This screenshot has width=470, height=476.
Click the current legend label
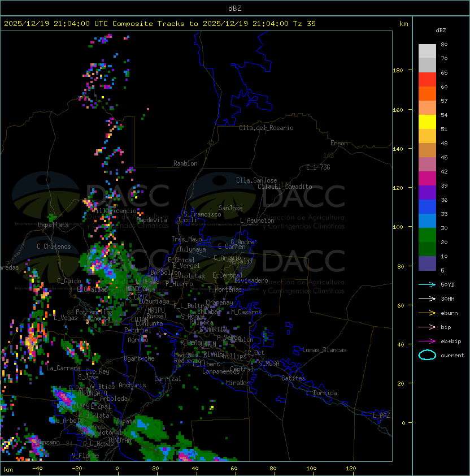(452, 356)
